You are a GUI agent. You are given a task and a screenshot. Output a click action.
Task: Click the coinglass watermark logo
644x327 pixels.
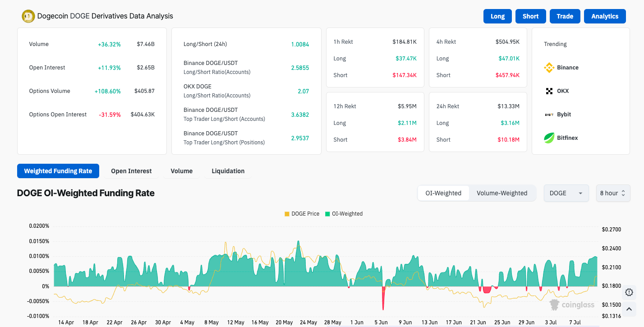572,305
